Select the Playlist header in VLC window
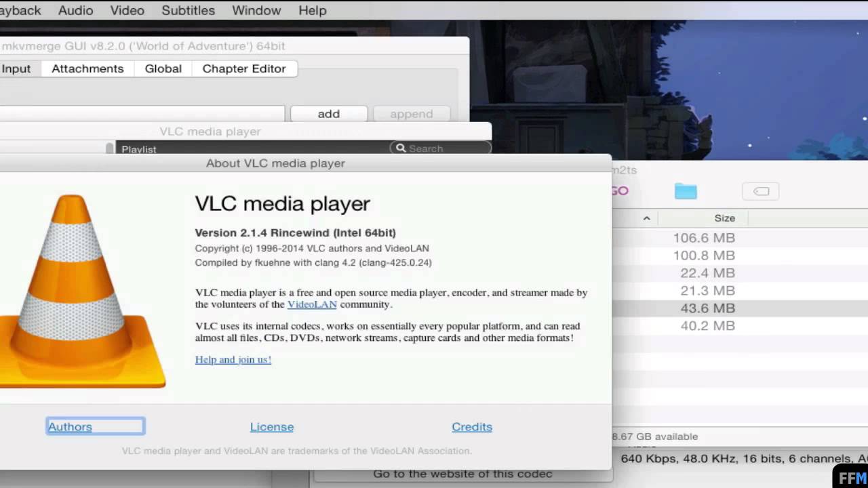 click(x=139, y=149)
